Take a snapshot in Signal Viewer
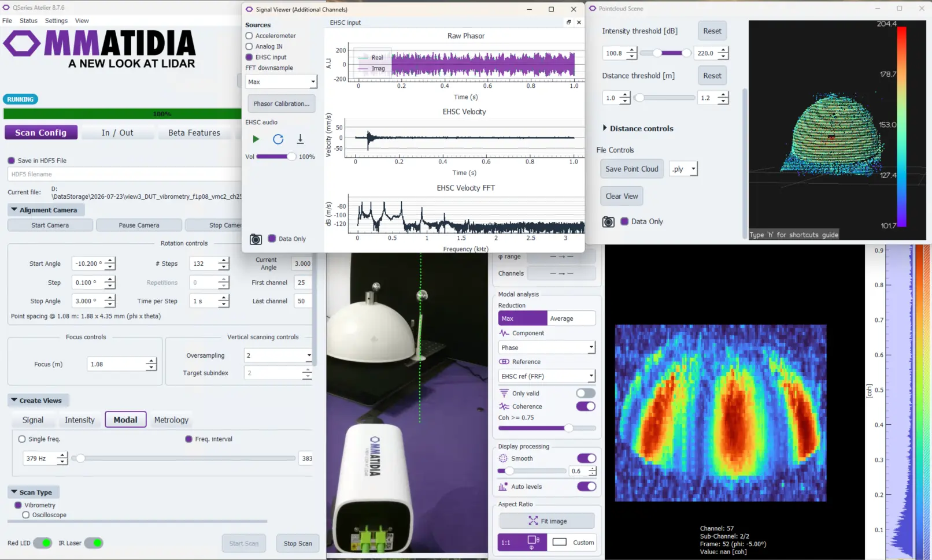Viewport: 932px width, 560px height. 256,239
